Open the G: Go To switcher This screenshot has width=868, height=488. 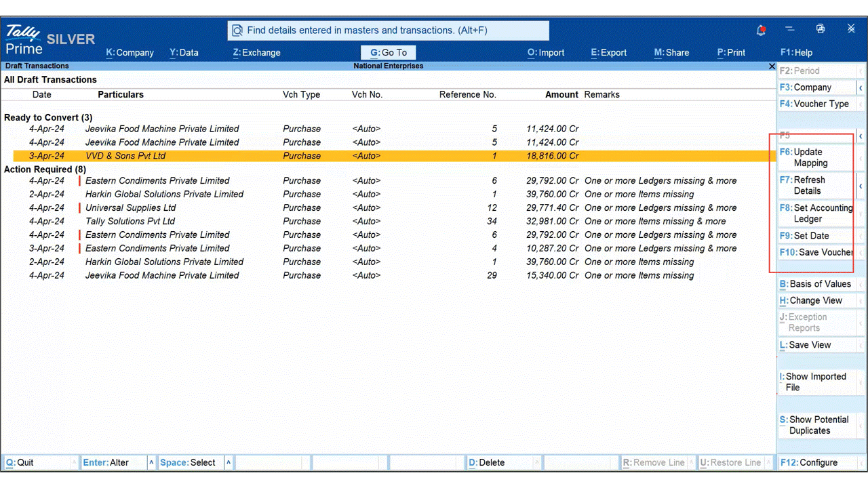click(x=388, y=52)
